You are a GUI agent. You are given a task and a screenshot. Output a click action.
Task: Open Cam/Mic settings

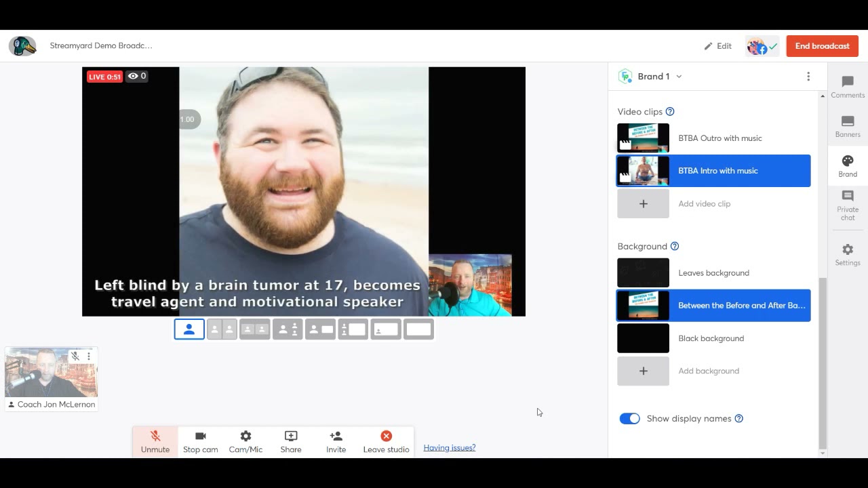tap(245, 442)
